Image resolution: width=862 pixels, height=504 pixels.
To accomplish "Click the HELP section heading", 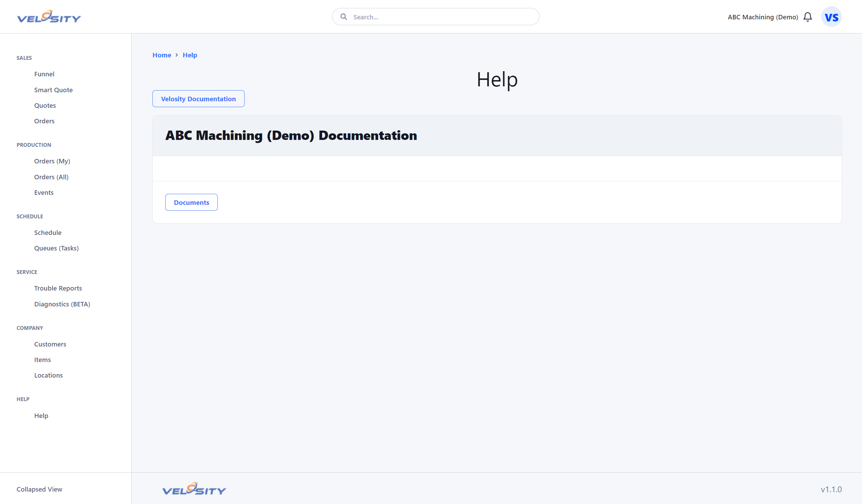I will [x=23, y=399].
